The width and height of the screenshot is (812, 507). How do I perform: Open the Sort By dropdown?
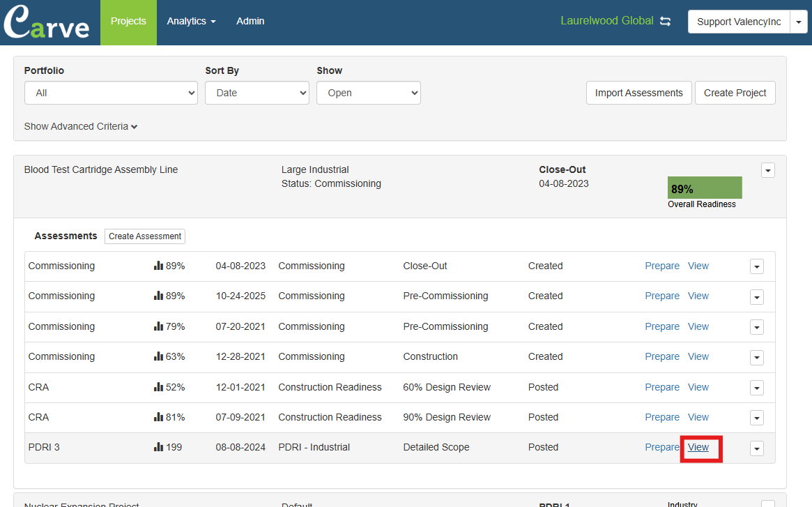point(256,93)
